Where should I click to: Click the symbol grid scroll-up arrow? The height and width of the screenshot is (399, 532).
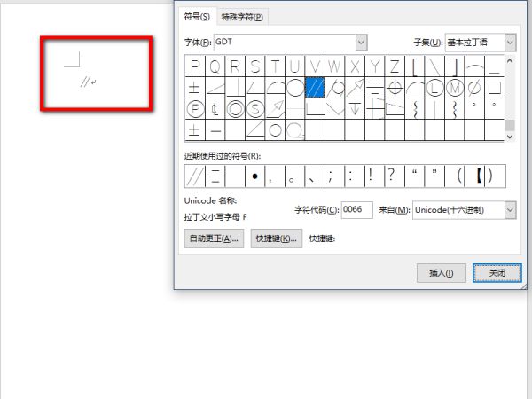tap(510, 61)
